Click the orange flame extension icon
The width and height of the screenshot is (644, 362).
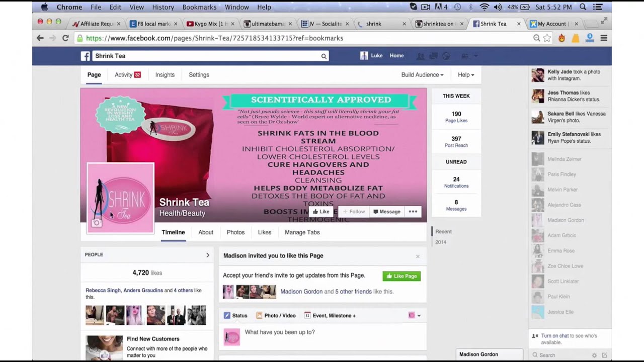coord(561,38)
